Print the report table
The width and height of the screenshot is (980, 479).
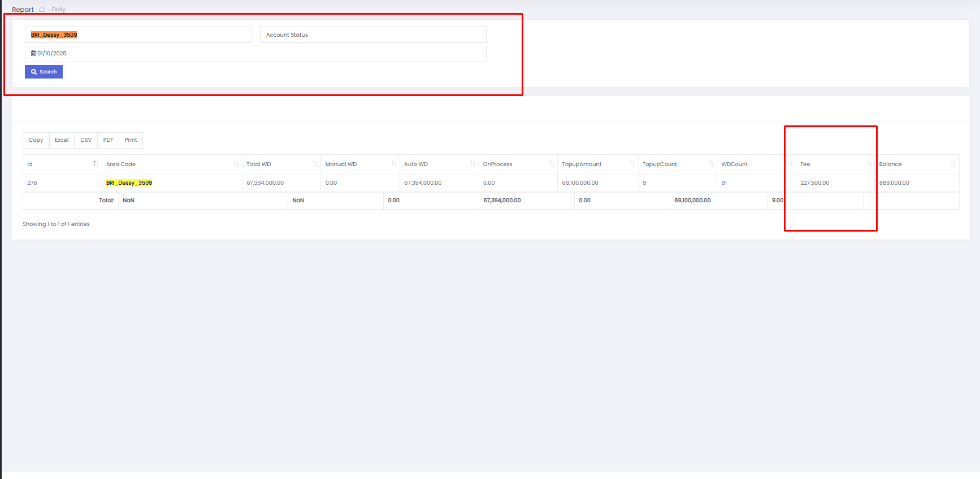click(131, 140)
